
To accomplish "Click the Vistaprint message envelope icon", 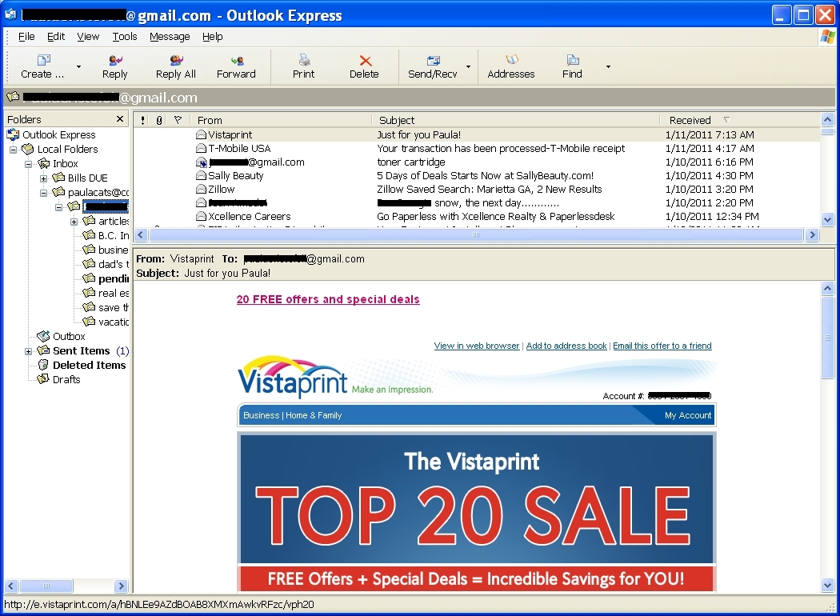I will [x=202, y=135].
